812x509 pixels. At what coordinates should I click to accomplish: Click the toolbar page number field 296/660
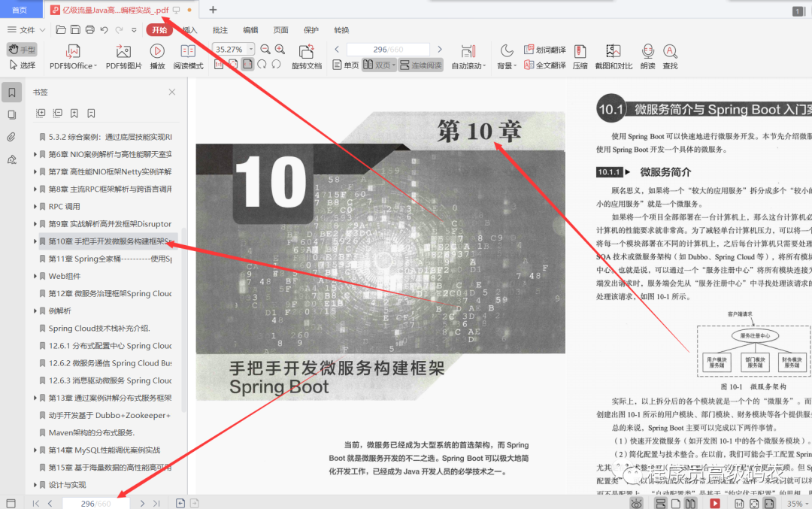pyautogui.click(x=388, y=49)
